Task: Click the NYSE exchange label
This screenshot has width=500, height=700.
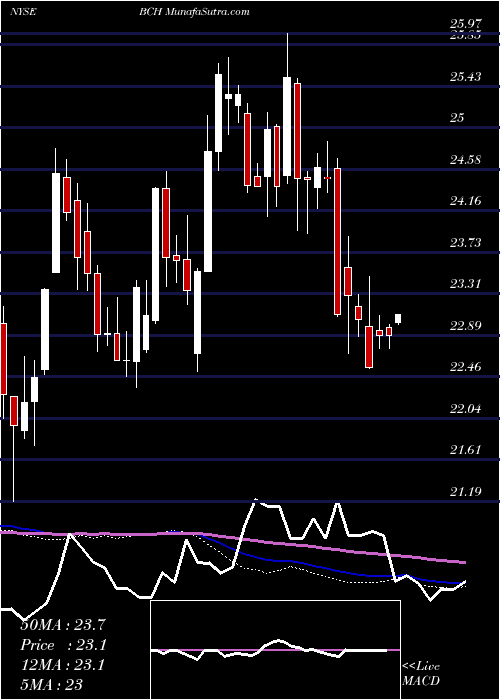Action: point(26,12)
